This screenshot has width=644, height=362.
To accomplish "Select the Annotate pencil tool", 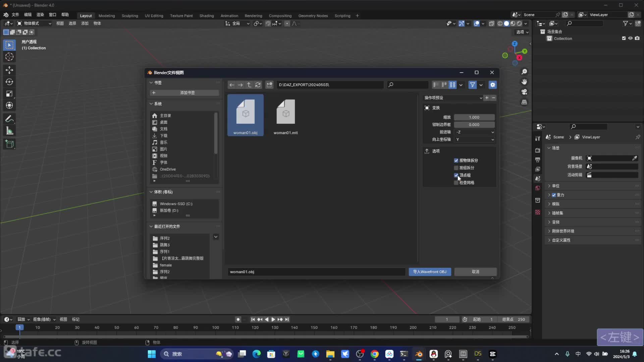I will tap(9, 119).
